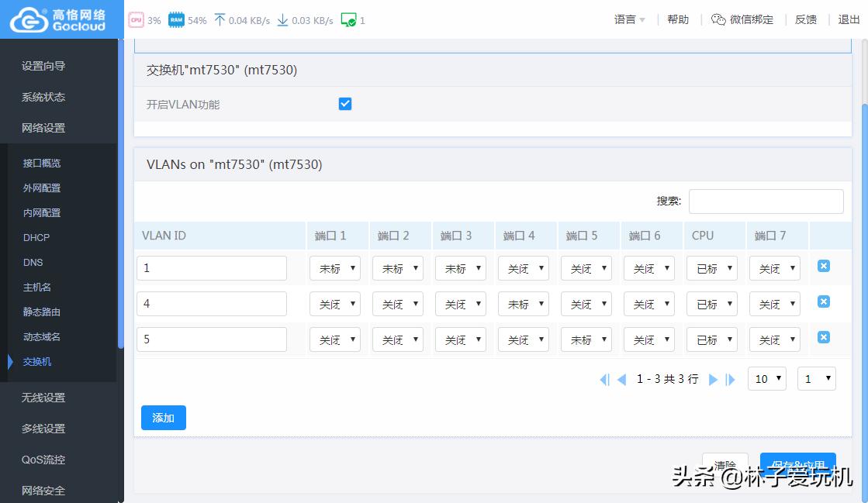Go to the next page arrow
The width and height of the screenshot is (868, 503).
(713, 379)
